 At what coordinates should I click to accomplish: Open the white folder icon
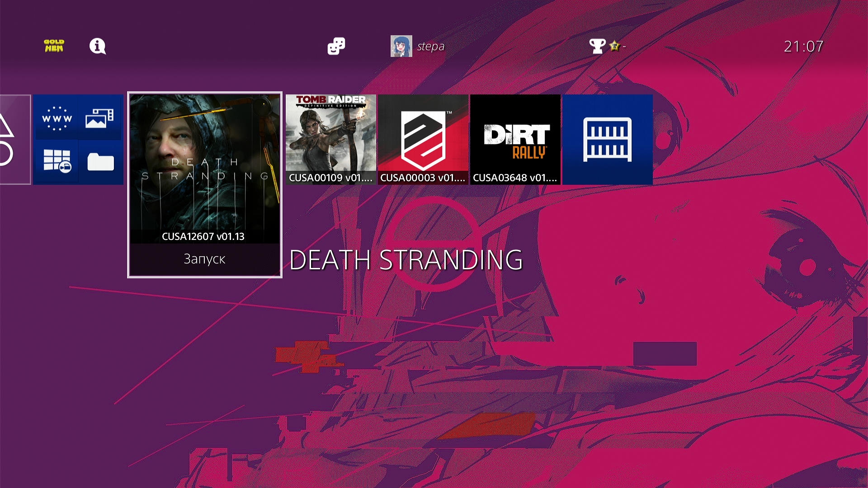pyautogui.click(x=100, y=162)
